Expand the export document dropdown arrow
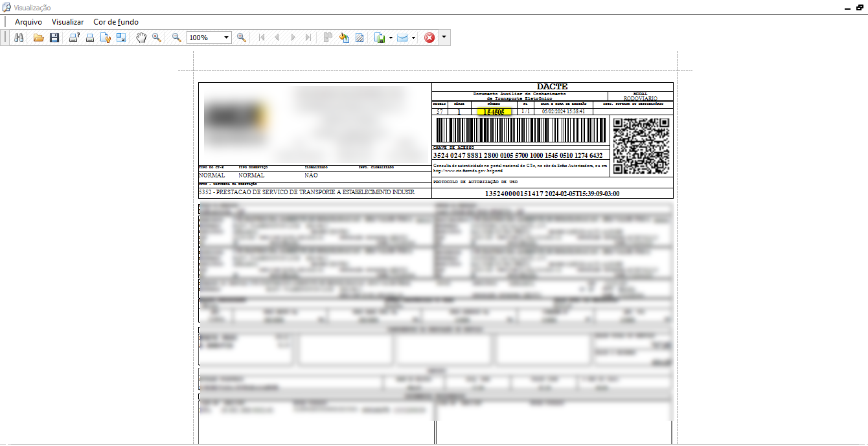 point(391,38)
